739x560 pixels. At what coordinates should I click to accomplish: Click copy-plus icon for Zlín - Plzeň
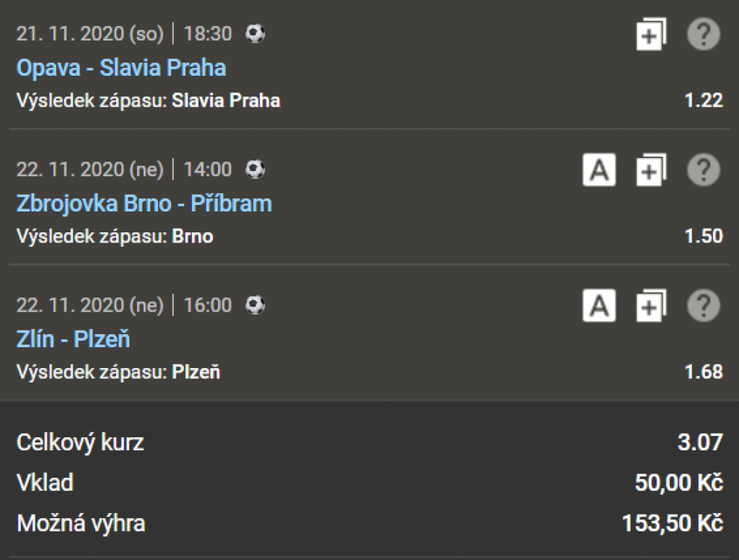[x=651, y=306]
